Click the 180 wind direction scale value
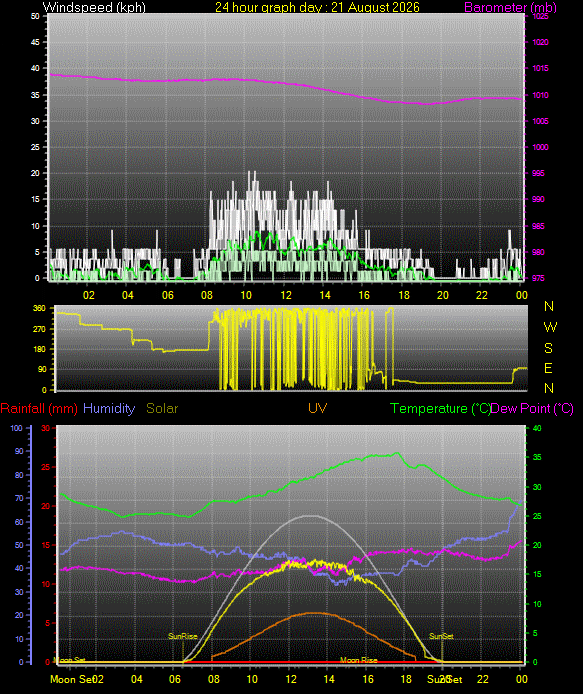This screenshot has width=583, height=694. click(39, 349)
